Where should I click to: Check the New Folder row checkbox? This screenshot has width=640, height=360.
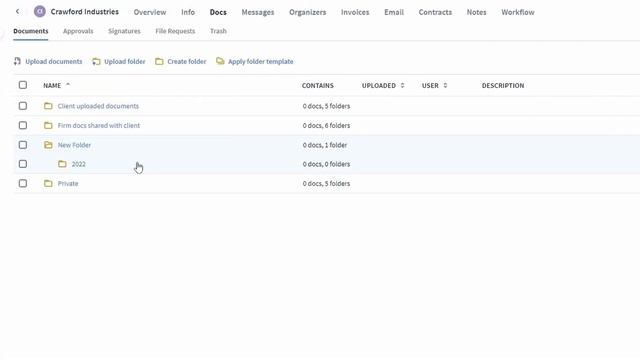[x=23, y=145]
